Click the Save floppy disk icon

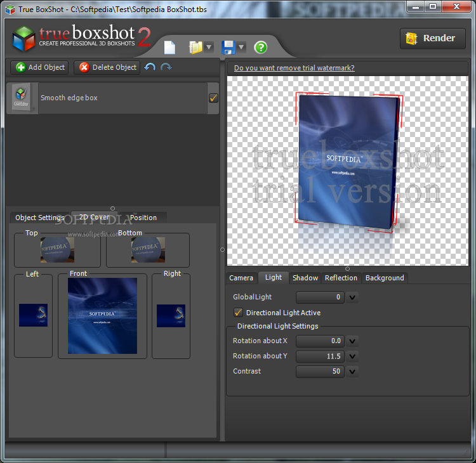pyautogui.click(x=228, y=48)
